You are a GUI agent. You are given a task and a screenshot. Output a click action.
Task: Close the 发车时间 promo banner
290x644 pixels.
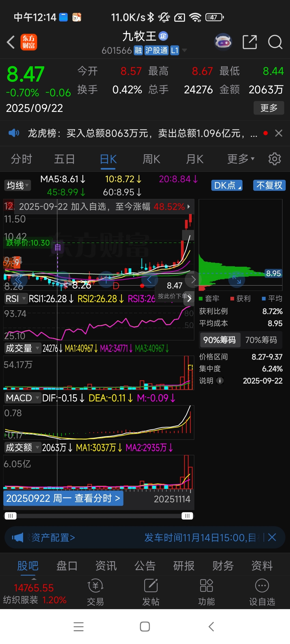point(272,537)
